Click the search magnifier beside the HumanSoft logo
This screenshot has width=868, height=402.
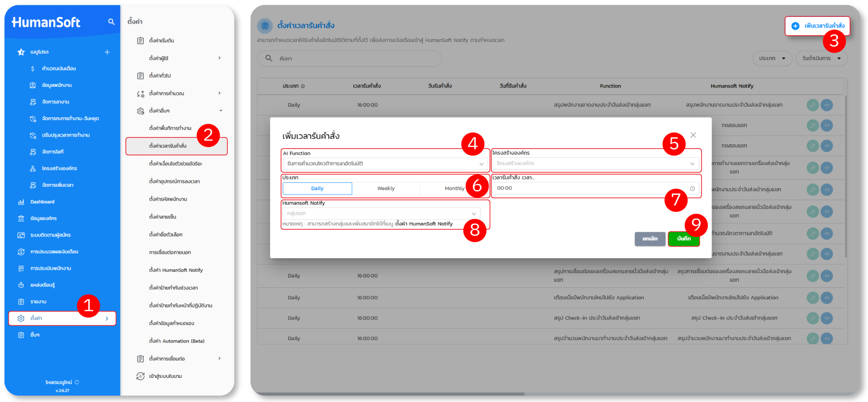[x=111, y=22]
